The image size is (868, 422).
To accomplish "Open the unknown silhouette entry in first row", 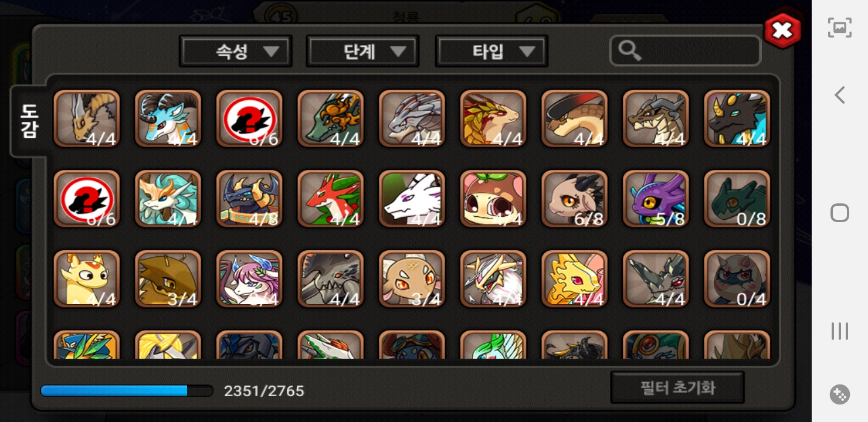I will (249, 118).
